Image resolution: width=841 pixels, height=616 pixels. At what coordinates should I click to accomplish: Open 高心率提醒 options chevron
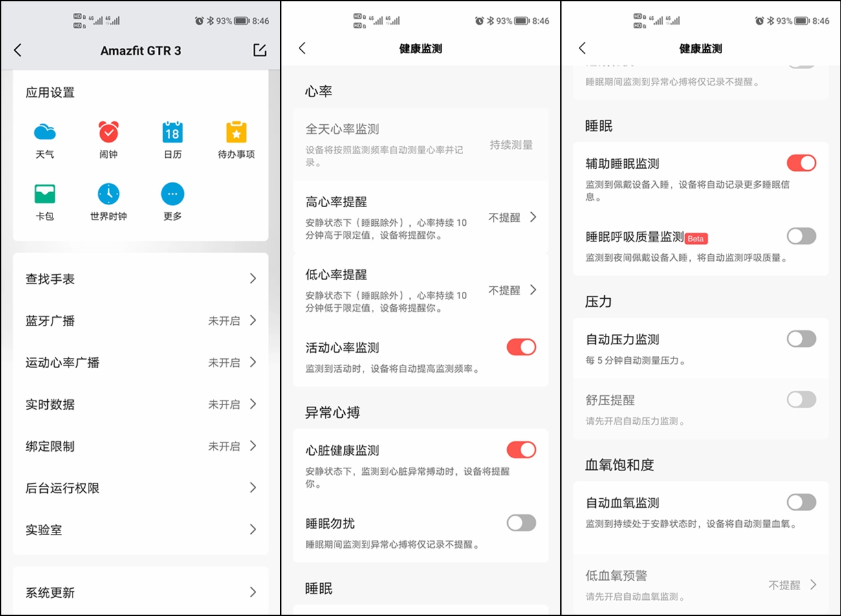(533, 217)
